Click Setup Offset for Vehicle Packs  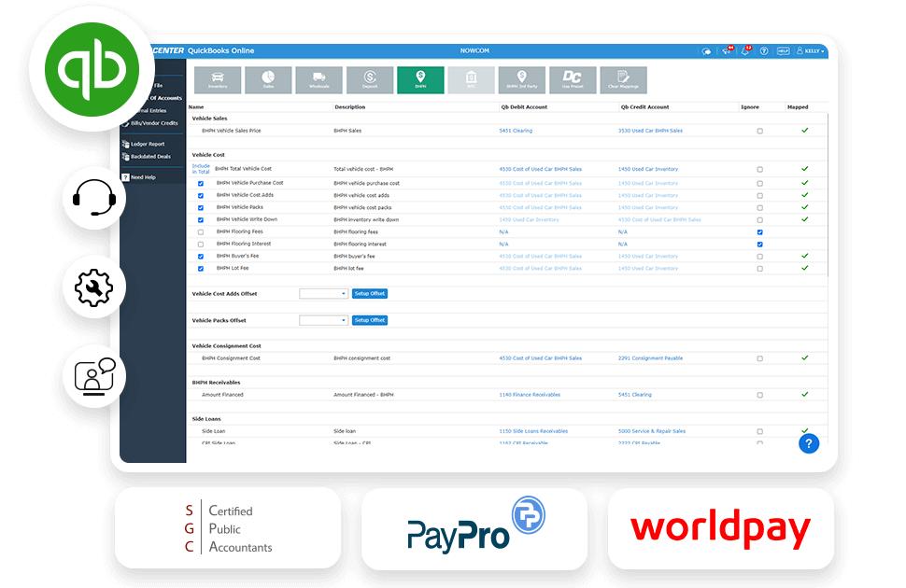(x=370, y=320)
